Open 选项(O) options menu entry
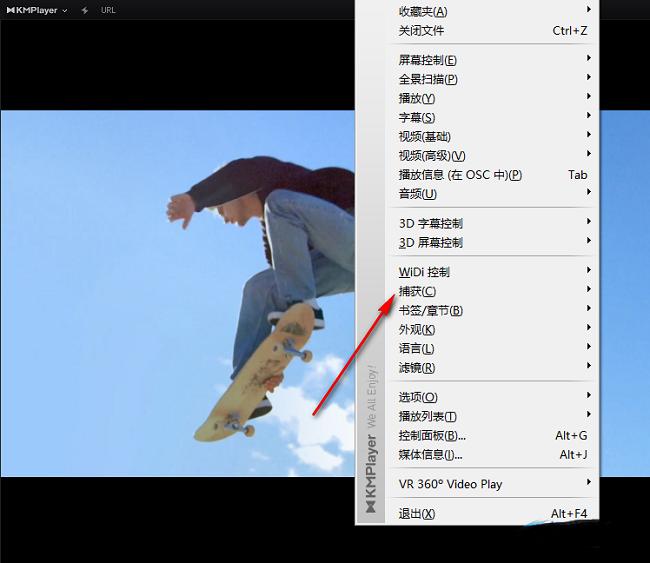 (x=417, y=397)
